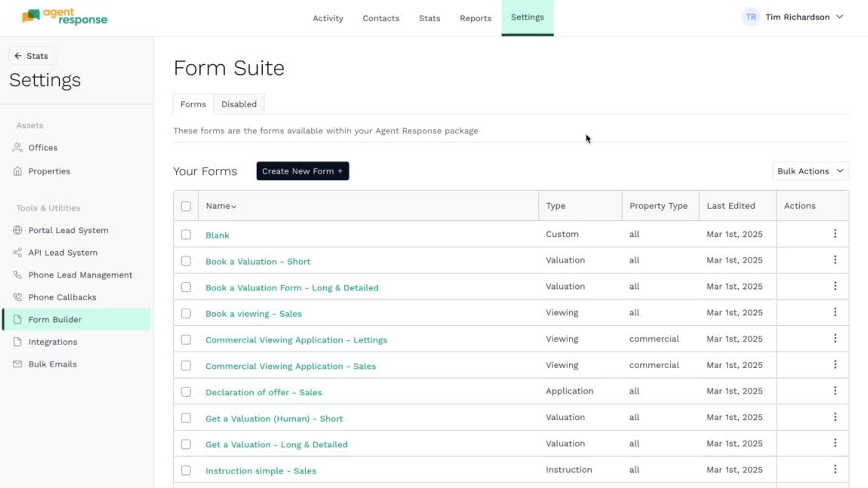Go back to Stats via arrow button
Screen dimensions: 868x488
tap(31, 56)
